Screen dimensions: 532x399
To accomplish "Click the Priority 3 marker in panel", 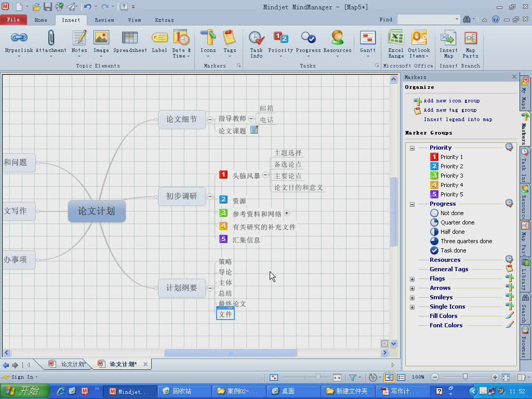I will 446,176.
